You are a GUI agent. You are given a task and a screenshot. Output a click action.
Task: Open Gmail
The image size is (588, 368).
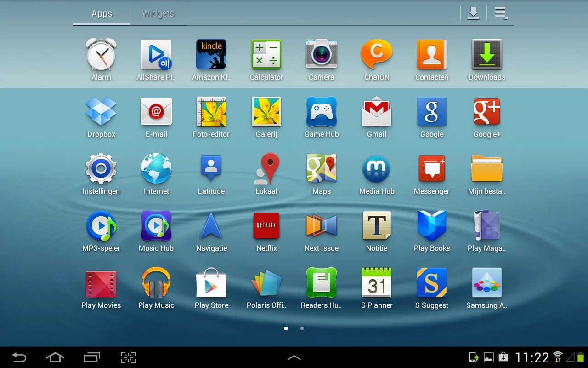(x=377, y=112)
